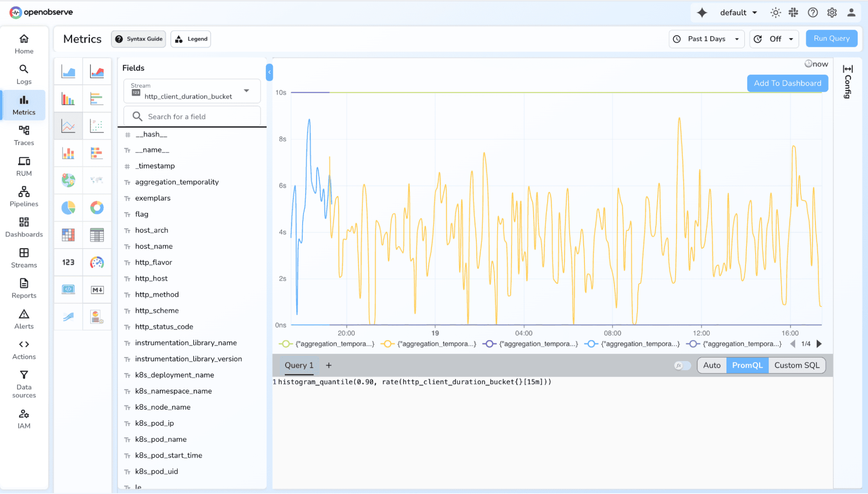The width and height of the screenshot is (868, 494).
Task: Open the Stream selector showing http_client_duration_bucket
Action: 191,91
